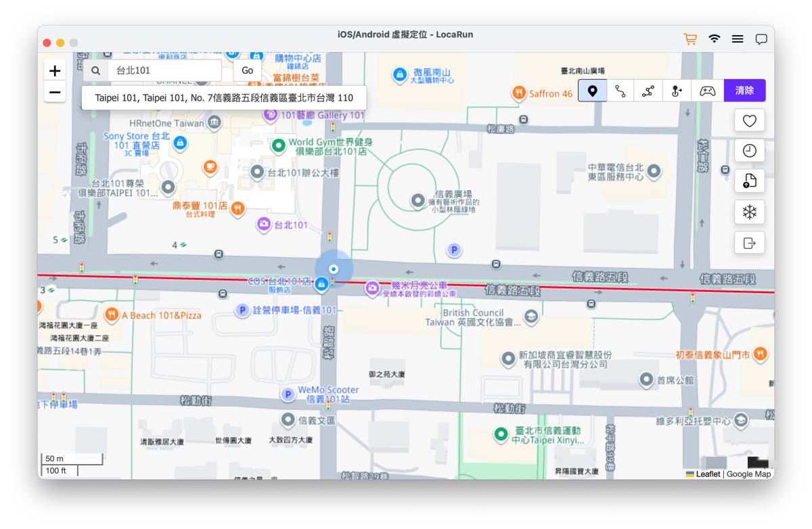
Task: Import a GPX file icon
Action: [x=749, y=181]
